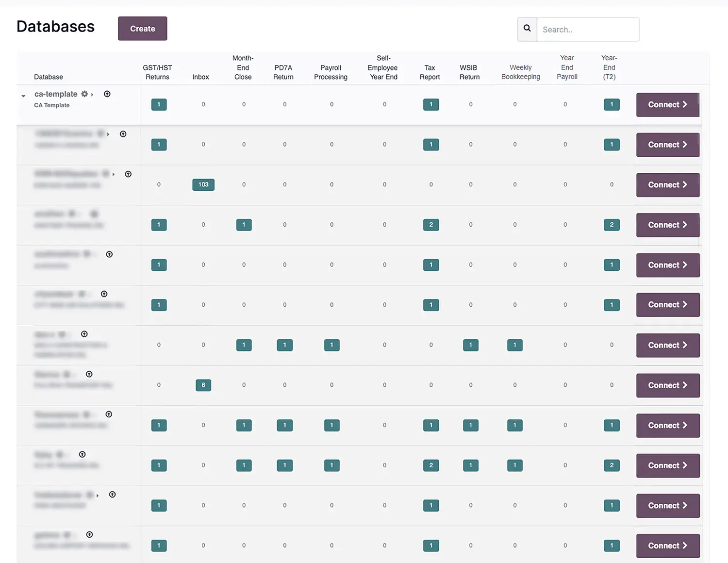Expand the third database row chevron

113,174
